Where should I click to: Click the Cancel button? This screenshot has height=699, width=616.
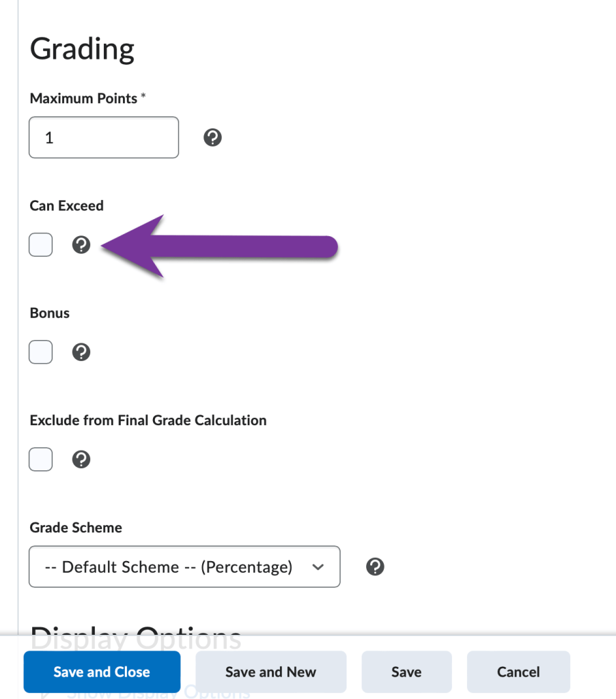(x=518, y=671)
